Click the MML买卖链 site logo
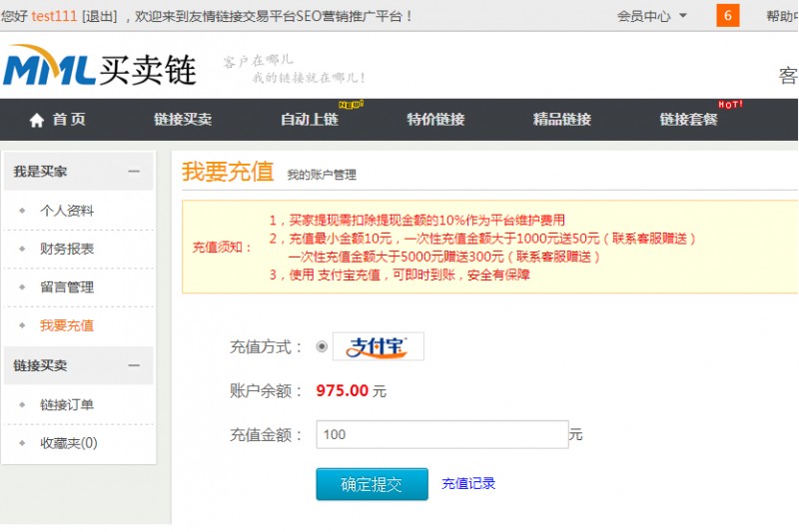The image size is (799, 532). point(100,68)
